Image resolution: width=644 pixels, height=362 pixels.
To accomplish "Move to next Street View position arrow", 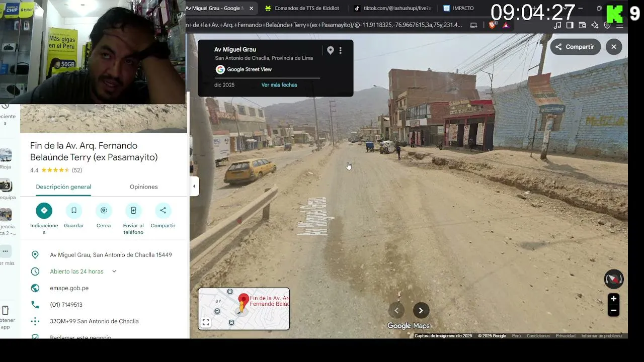I will tap(421, 311).
